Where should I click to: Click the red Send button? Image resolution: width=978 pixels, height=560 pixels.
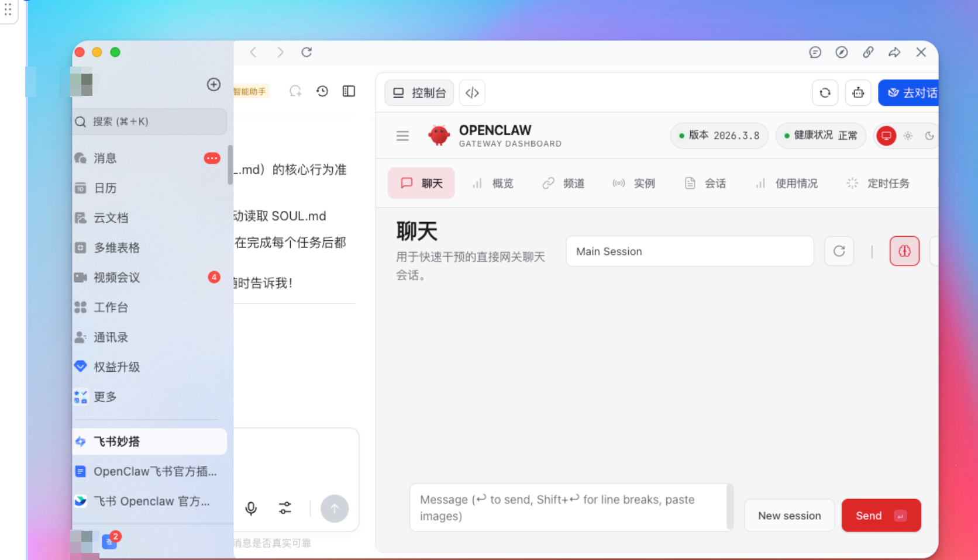point(881,516)
